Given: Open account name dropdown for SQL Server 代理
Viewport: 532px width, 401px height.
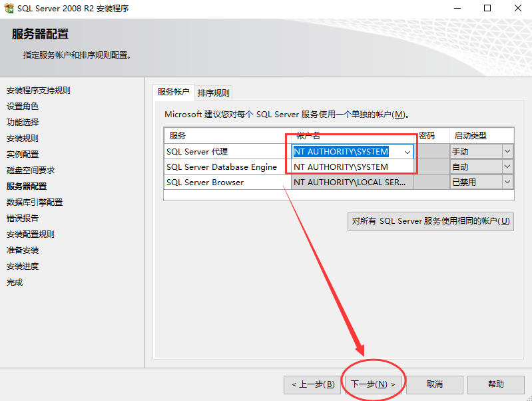Looking at the screenshot, I should 407,152.
